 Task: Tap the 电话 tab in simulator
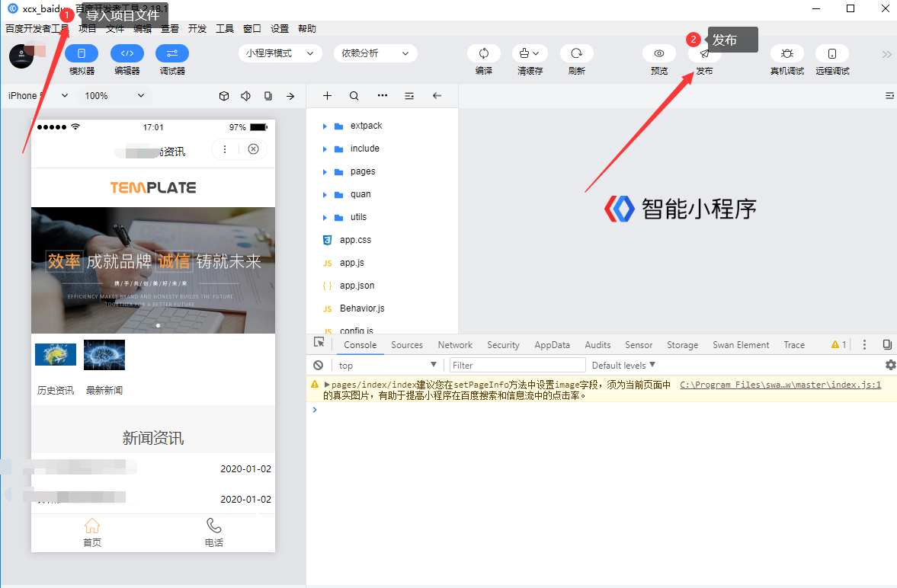214,532
